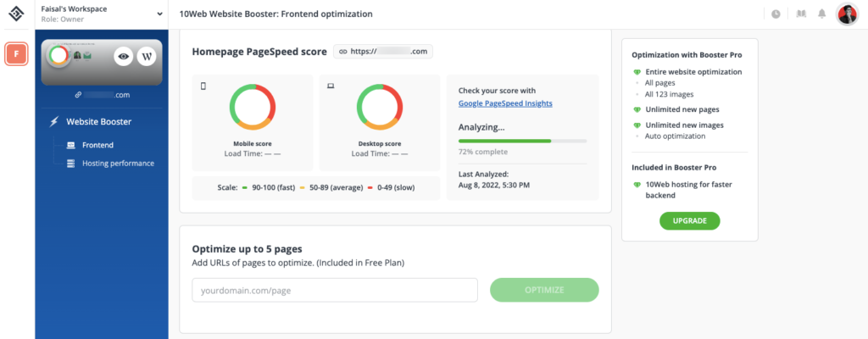Click the score circle in site thumbnail
This screenshot has width=868, height=339.
click(58, 55)
